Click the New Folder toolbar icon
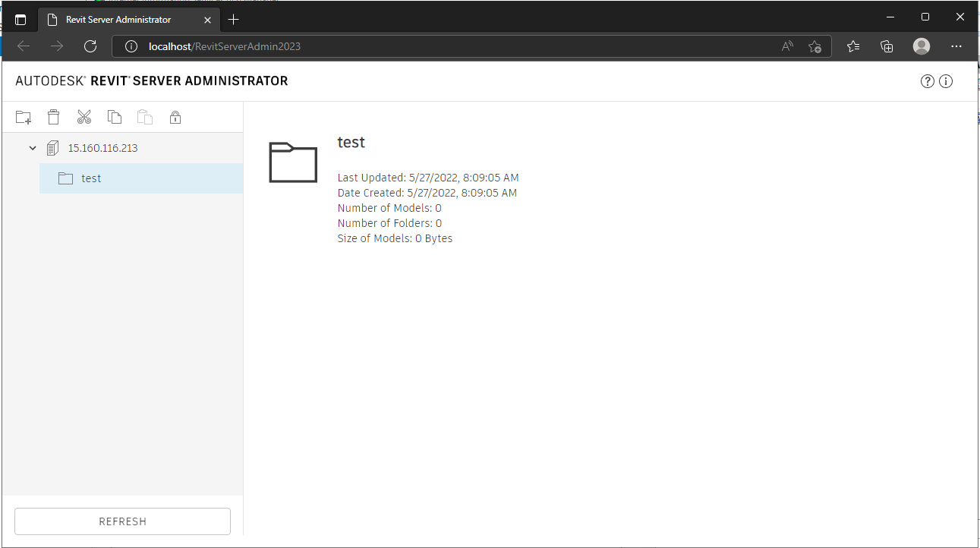 click(24, 117)
